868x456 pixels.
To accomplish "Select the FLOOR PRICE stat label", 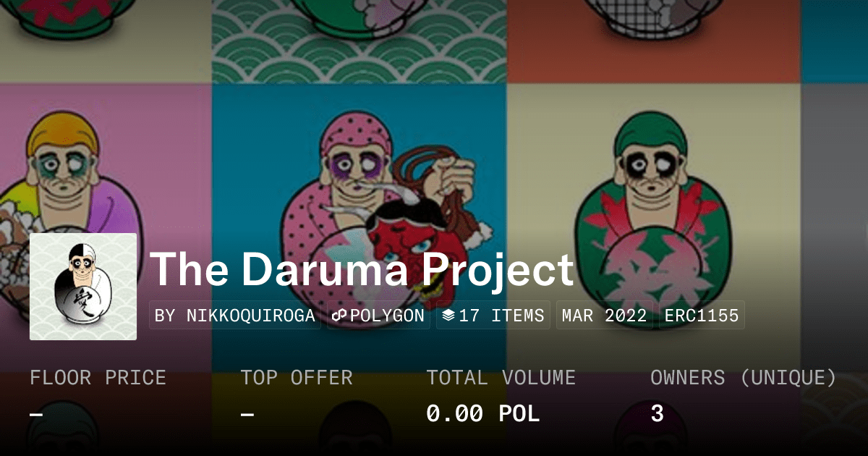I will [98, 378].
